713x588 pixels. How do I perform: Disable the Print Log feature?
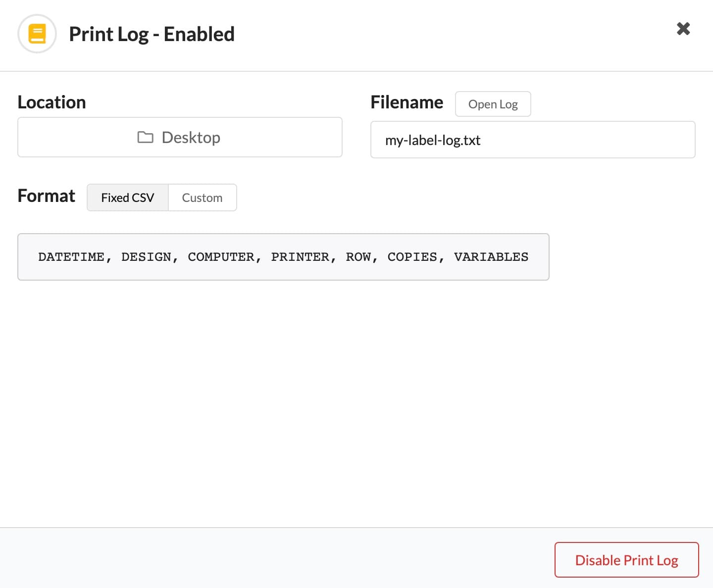(626, 560)
